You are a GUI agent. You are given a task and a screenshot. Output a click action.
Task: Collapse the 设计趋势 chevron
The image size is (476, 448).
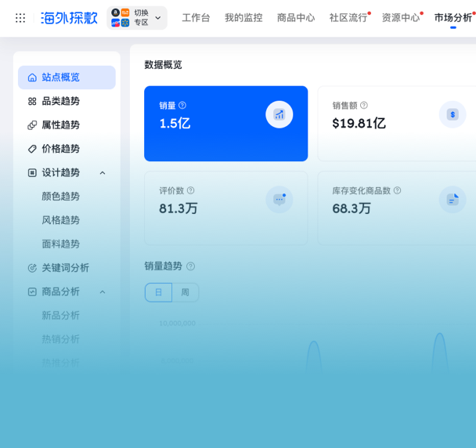[103, 173]
